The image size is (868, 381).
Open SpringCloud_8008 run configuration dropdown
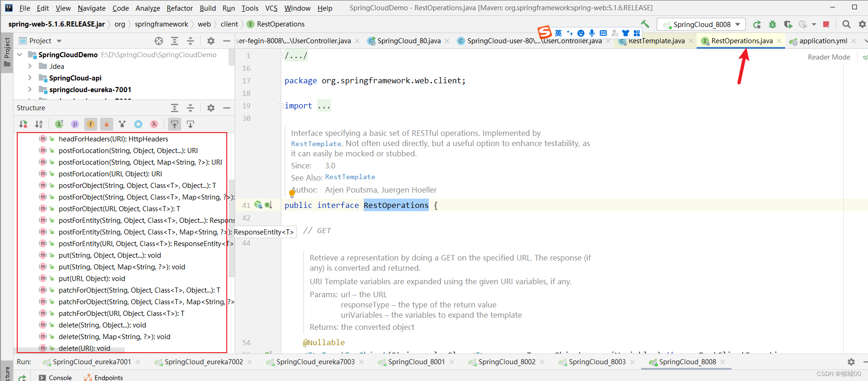(701, 24)
